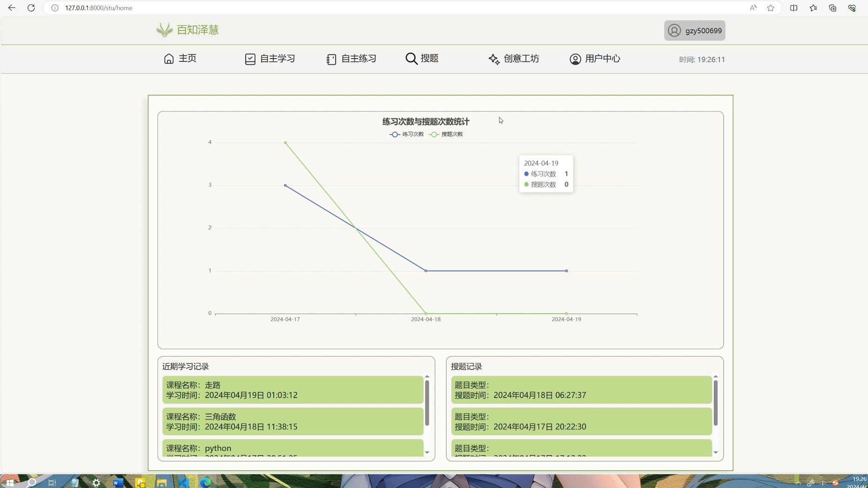
Task: Click 练习次数 data point at 2024-04-19
Action: [567, 271]
